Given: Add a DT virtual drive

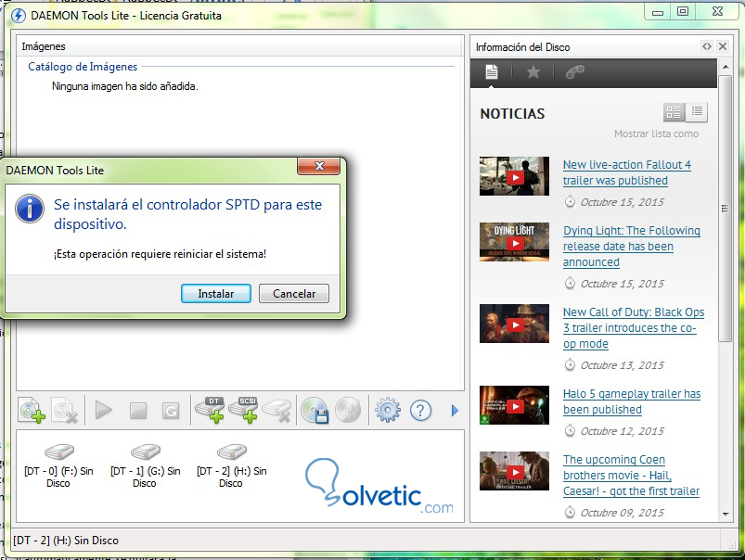Looking at the screenshot, I should click(210, 410).
